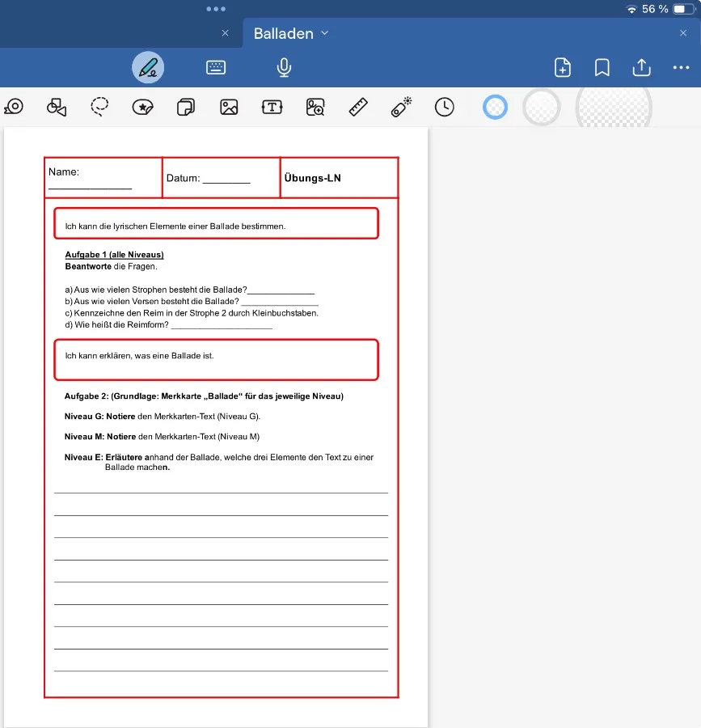Image resolution: width=701 pixels, height=728 pixels.
Task: Open the Balladen title dropdown
Action: click(x=325, y=33)
